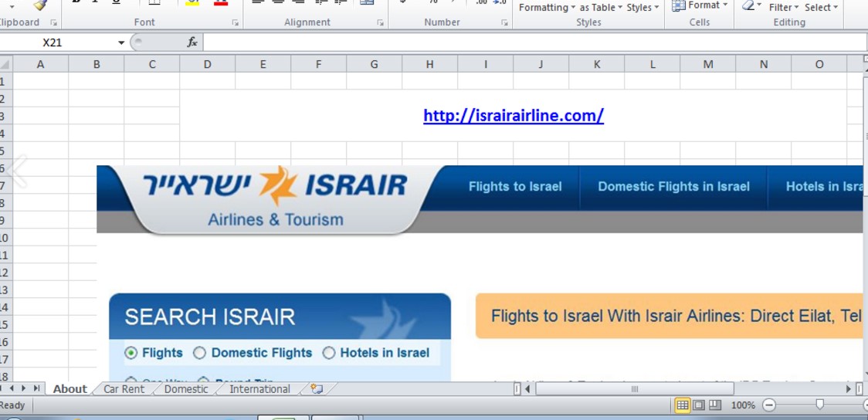Open the Format dropdown arrow in Cells

pyautogui.click(x=725, y=5)
